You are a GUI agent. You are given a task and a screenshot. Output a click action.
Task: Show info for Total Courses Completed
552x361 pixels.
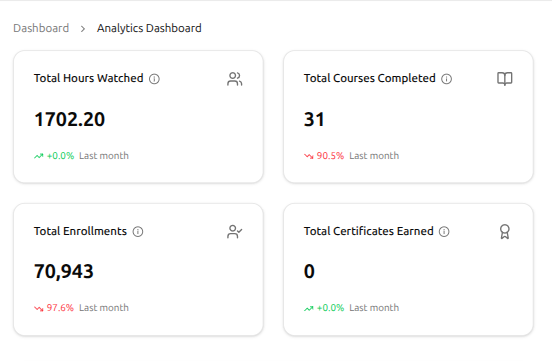click(447, 79)
